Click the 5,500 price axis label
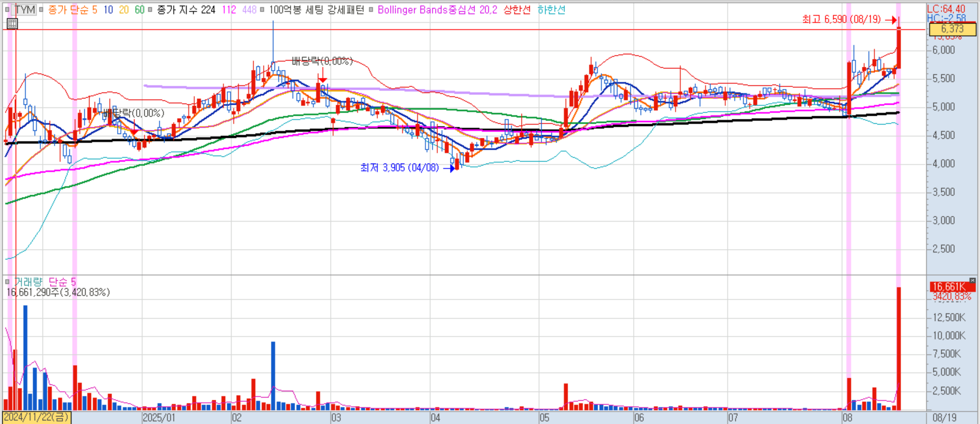The width and height of the screenshot is (980, 424). click(944, 78)
